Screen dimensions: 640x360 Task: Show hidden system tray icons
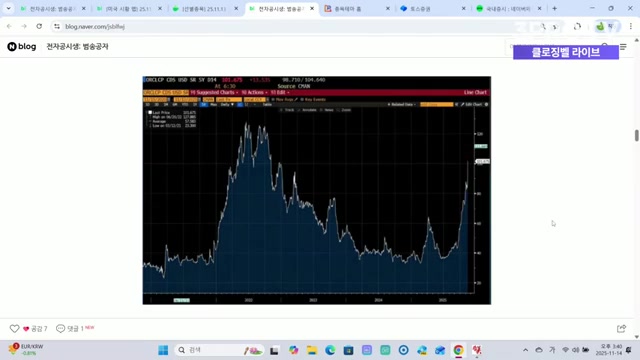525,350
